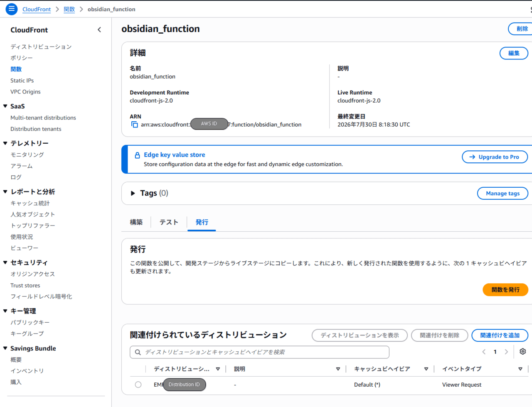
Task: Open ログ in the sidebar
Action: 16,177
